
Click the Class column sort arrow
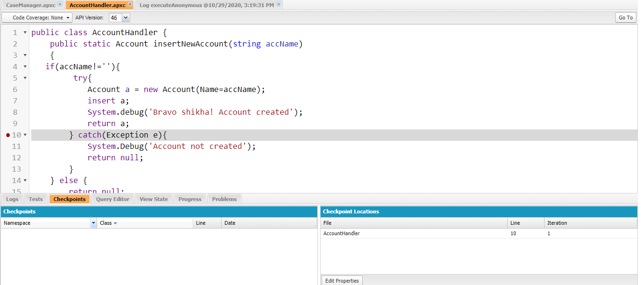(x=115, y=223)
